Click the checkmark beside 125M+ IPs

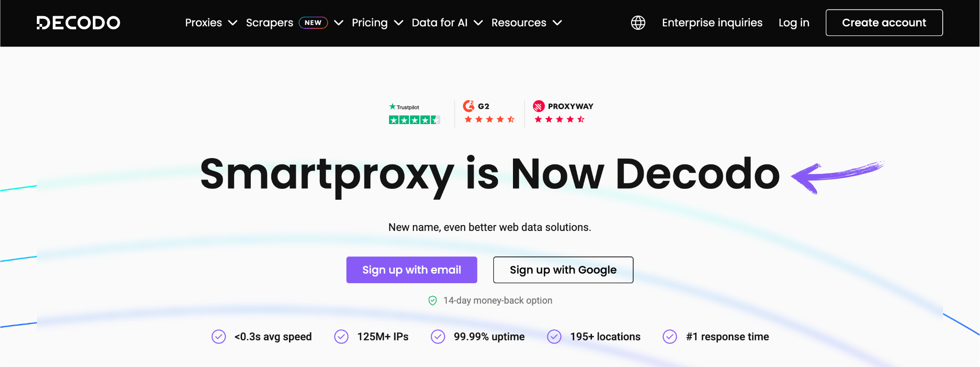pos(341,337)
